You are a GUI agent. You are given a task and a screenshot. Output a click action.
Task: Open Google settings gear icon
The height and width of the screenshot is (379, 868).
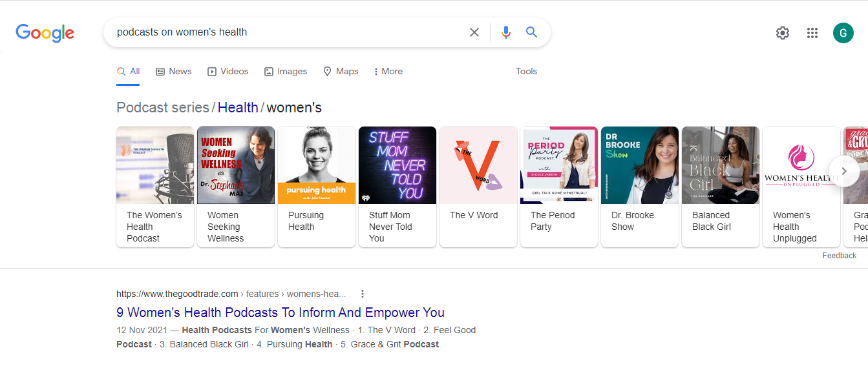pyautogui.click(x=783, y=33)
